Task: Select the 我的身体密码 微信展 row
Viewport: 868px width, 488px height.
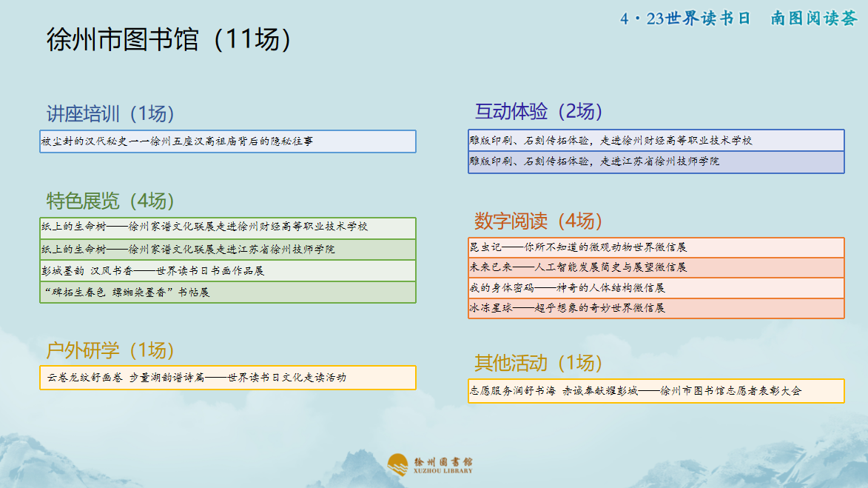Action: [656, 288]
